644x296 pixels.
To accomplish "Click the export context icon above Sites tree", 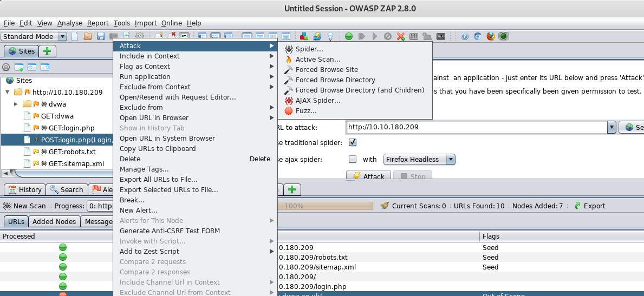I will click(x=45, y=67).
